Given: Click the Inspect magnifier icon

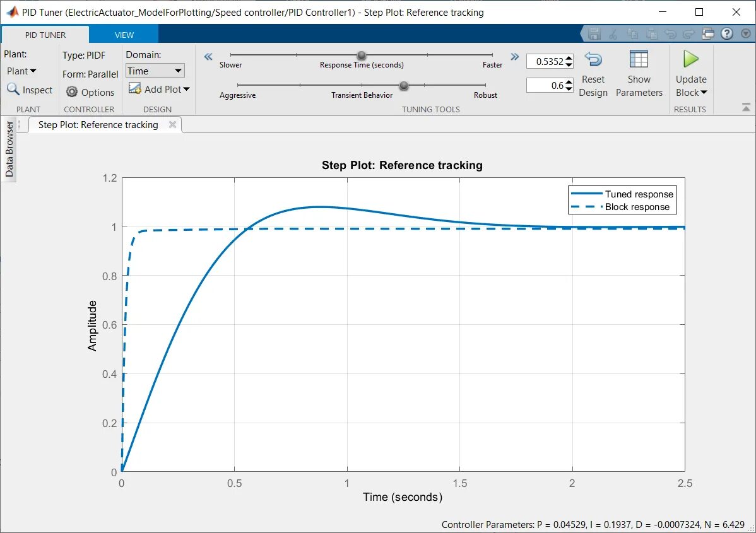Looking at the screenshot, I should [13, 89].
